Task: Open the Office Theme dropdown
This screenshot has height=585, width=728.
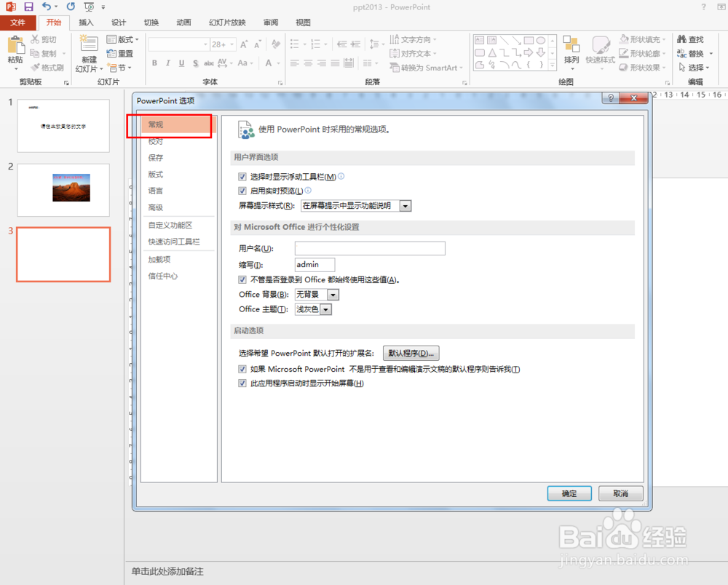Action: click(x=325, y=309)
